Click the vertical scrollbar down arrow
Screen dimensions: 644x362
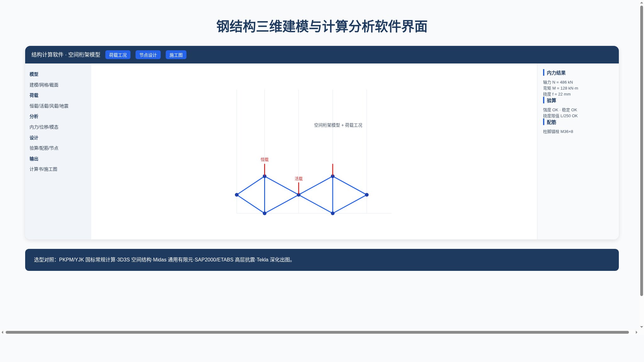coord(641,327)
